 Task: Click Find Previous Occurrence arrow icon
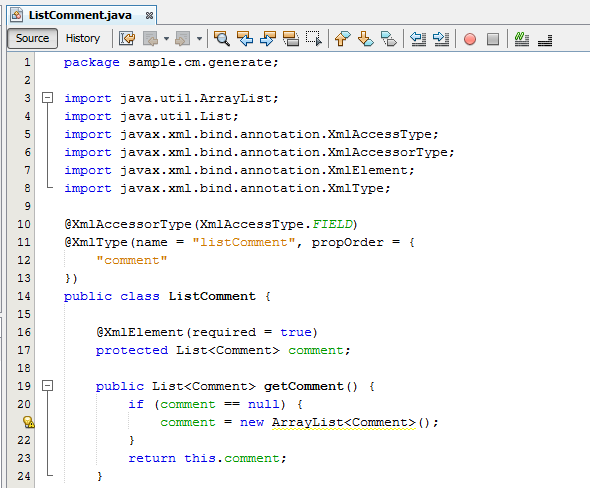click(245, 38)
